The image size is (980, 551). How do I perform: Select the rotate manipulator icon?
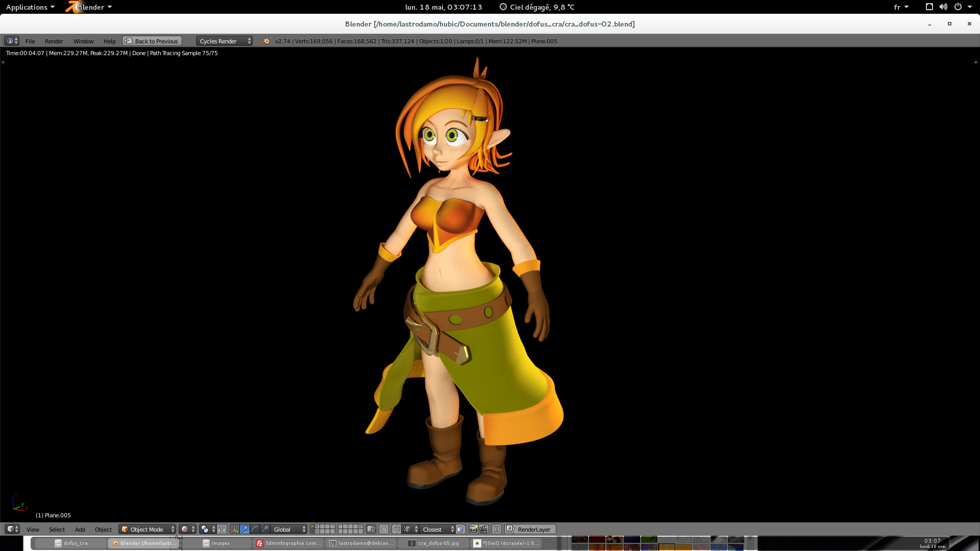pos(255,530)
